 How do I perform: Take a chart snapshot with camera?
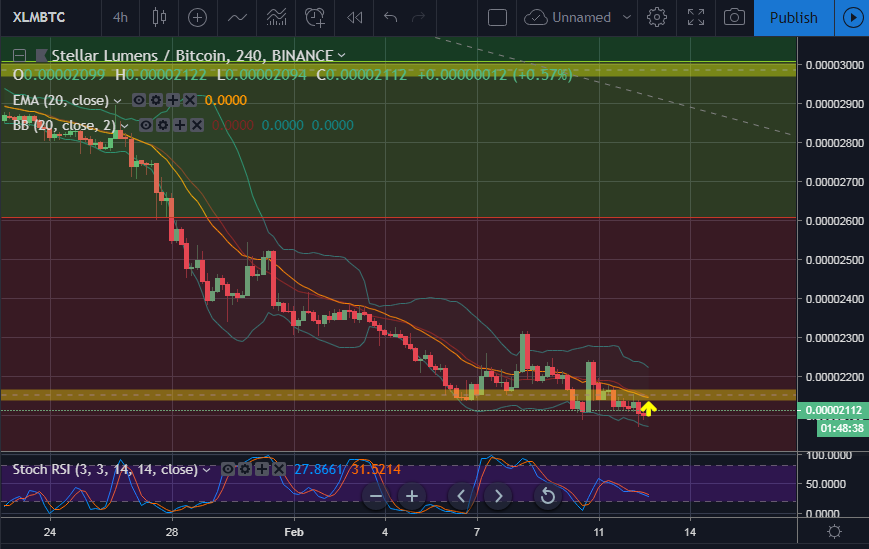coord(734,17)
